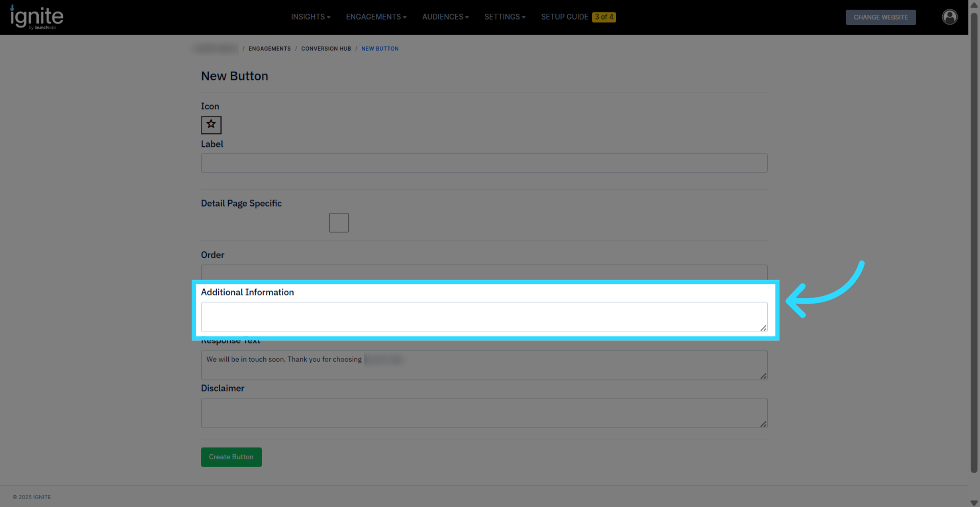Viewport: 980px width, 507px height.
Task: Expand the Engagements dropdown menu
Action: tap(376, 17)
